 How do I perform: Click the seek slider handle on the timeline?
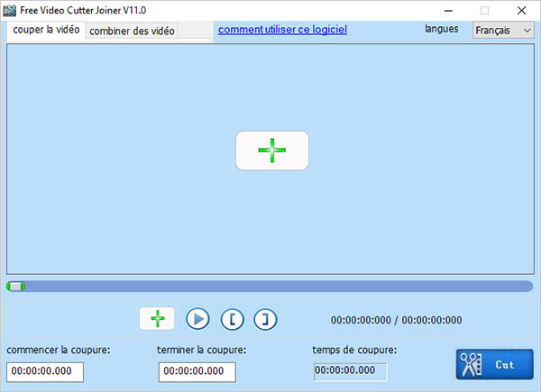16,287
